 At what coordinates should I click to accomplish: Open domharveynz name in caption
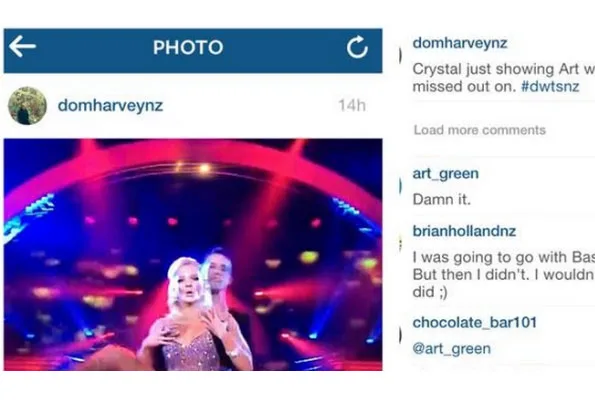point(460,43)
